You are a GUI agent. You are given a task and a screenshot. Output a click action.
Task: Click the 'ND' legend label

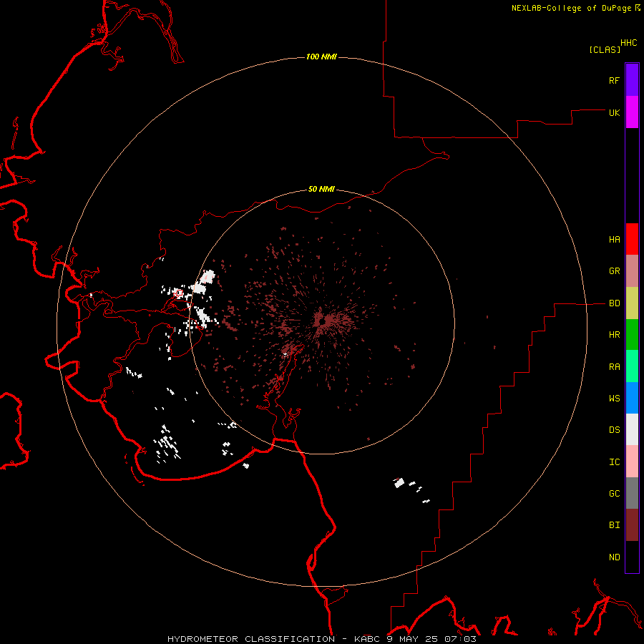pos(615,557)
